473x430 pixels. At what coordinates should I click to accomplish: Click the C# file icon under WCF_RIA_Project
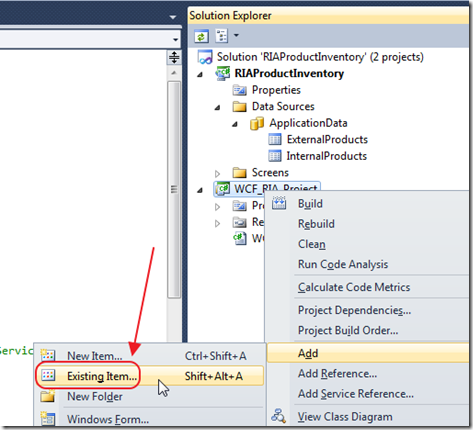point(240,238)
